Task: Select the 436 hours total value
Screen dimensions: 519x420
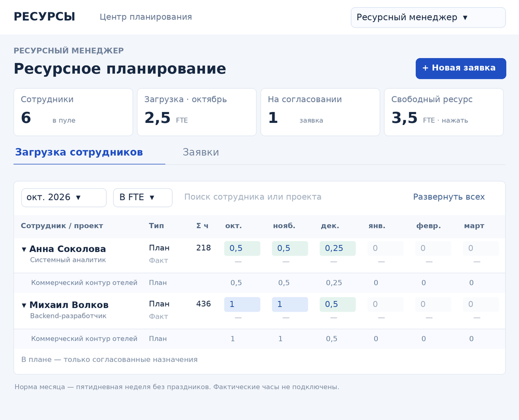Action: point(203,304)
